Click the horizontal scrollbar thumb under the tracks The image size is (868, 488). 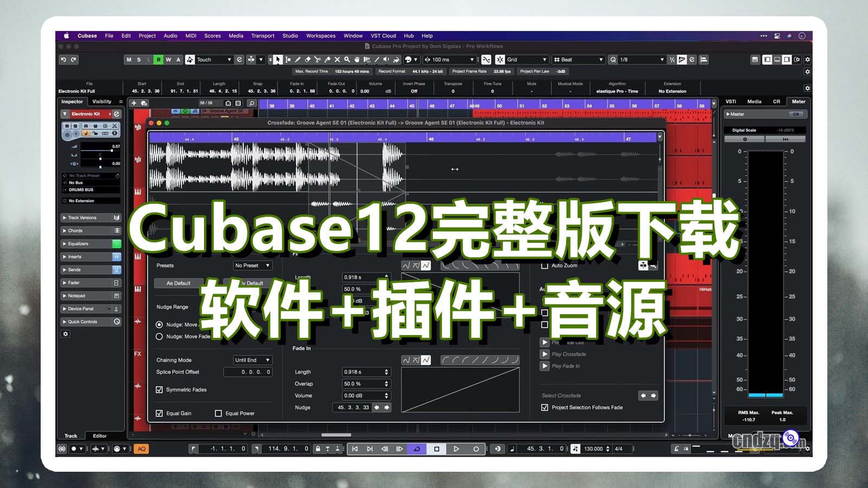tap(336, 435)
